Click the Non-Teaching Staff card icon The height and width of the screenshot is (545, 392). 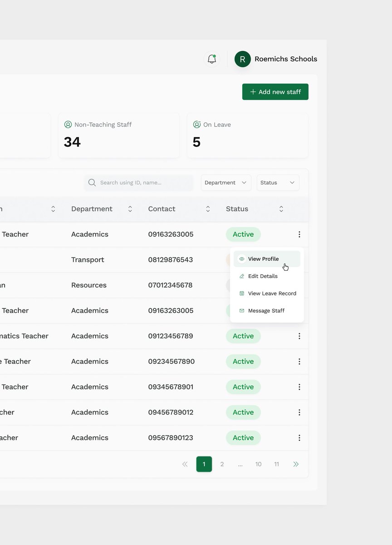click(68, 124)
